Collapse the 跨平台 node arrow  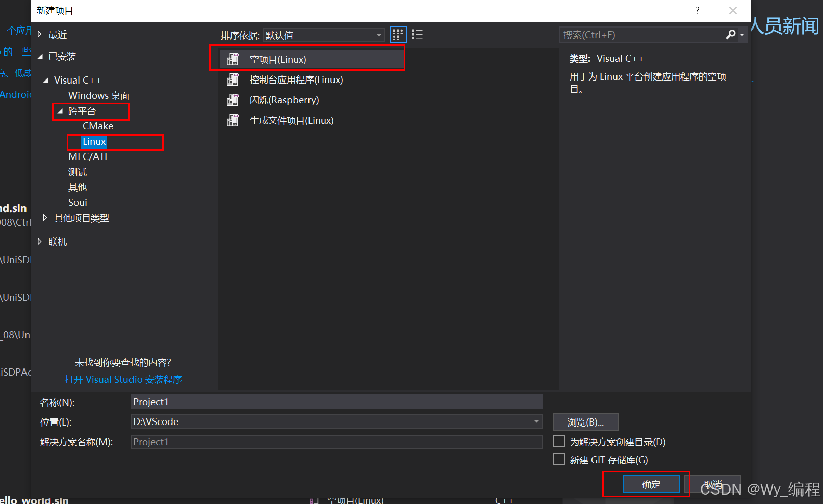[x=60, y=111]
